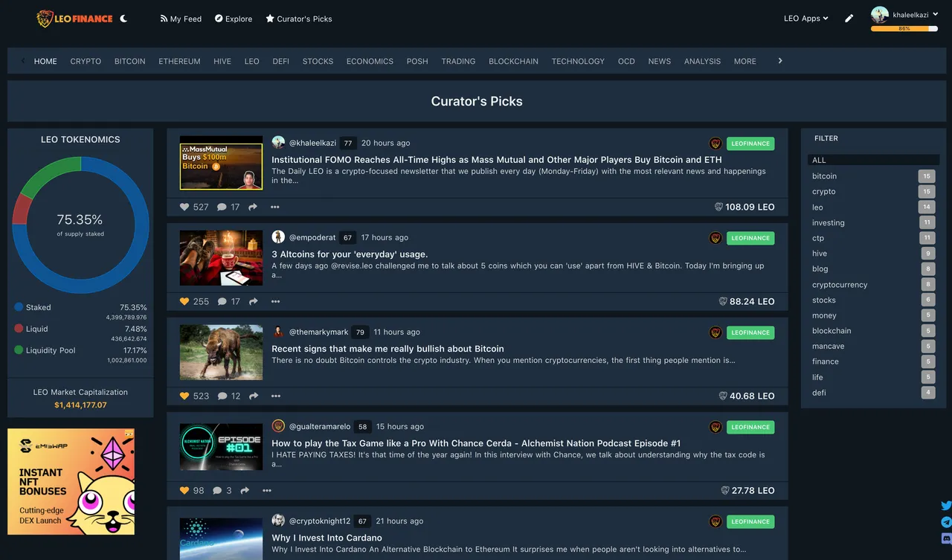952x560 pixels.
Task: Visit @themarkymark profile
Action: pos(318,332)
